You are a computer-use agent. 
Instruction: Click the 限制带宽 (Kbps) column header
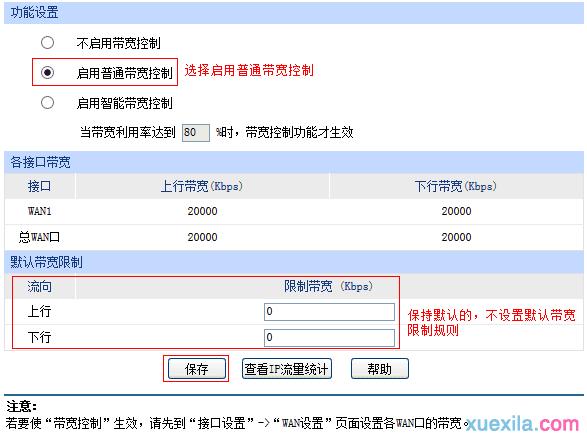(328, 287)
